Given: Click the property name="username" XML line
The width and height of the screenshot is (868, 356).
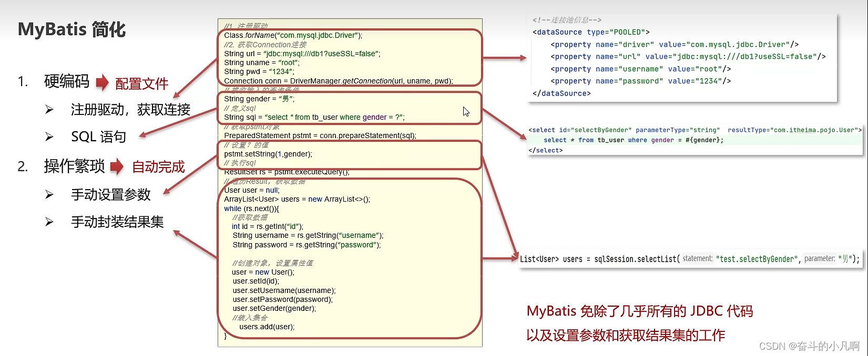Looking at the screenshot, I should tap(640, 69).
